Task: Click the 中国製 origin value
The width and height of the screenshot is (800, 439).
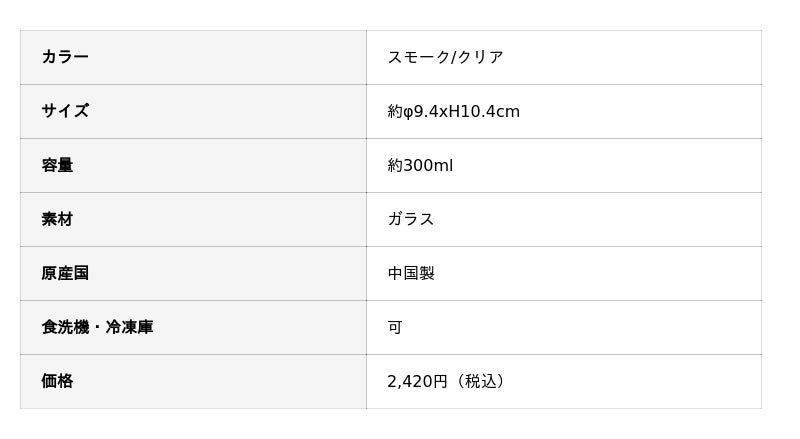Action: pos(411,273)
